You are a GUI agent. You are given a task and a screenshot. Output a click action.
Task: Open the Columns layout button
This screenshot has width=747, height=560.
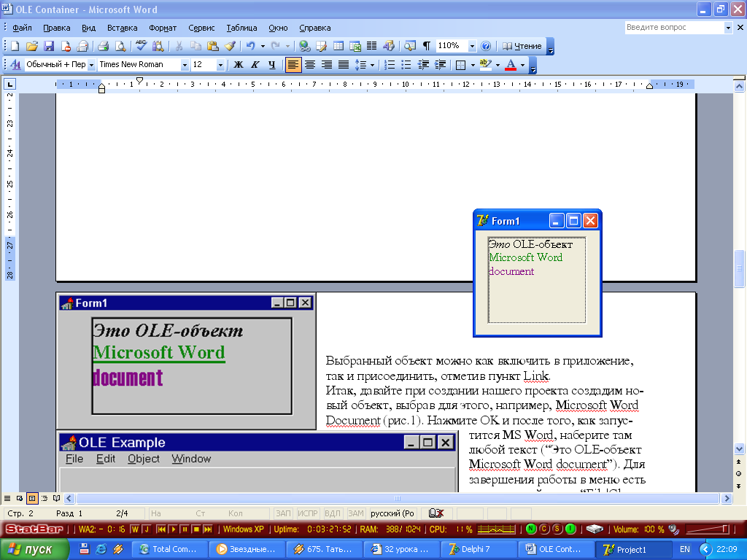tap(371, 46)
